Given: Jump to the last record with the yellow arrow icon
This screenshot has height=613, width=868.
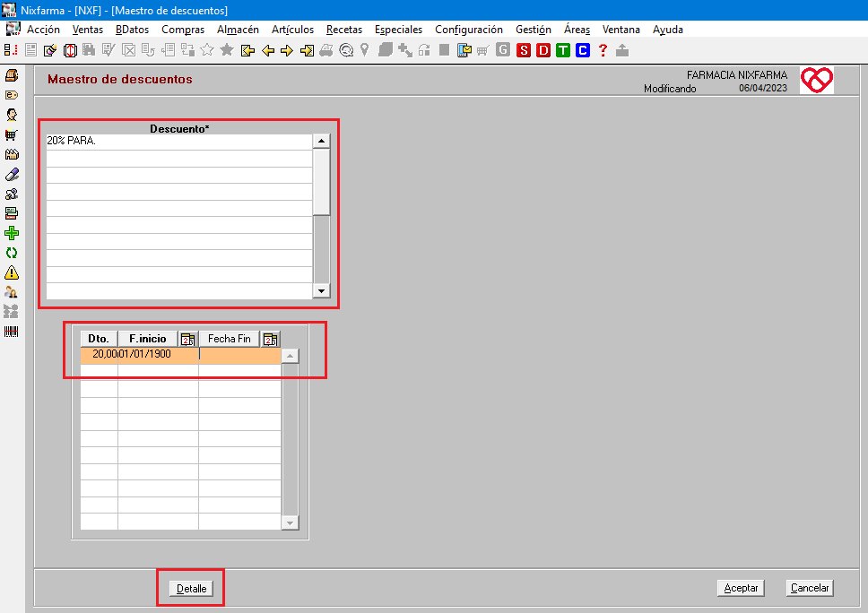Looking at the screenshot, I should pyautogui.click(x=307, y=51).
